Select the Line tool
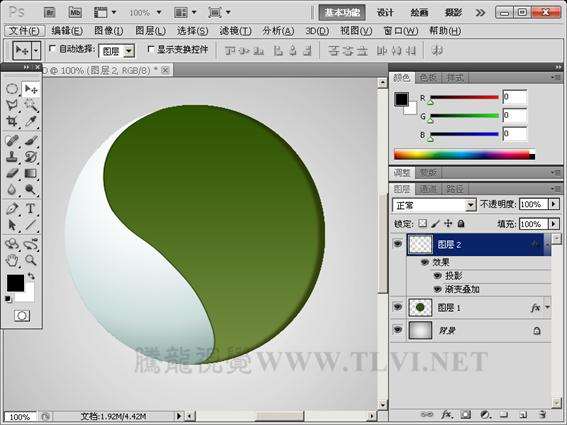This screenshot has height=425, width=567. [x=31, y=225]
